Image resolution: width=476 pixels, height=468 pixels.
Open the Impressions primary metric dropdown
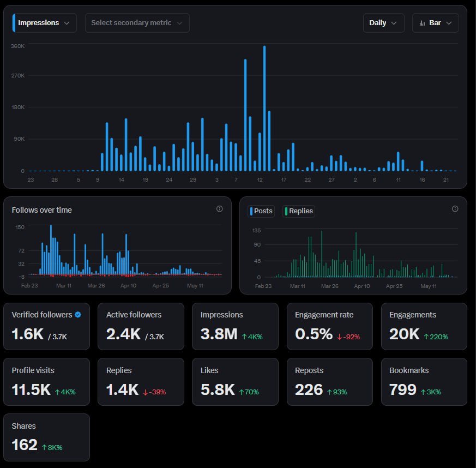click(44, 23)
